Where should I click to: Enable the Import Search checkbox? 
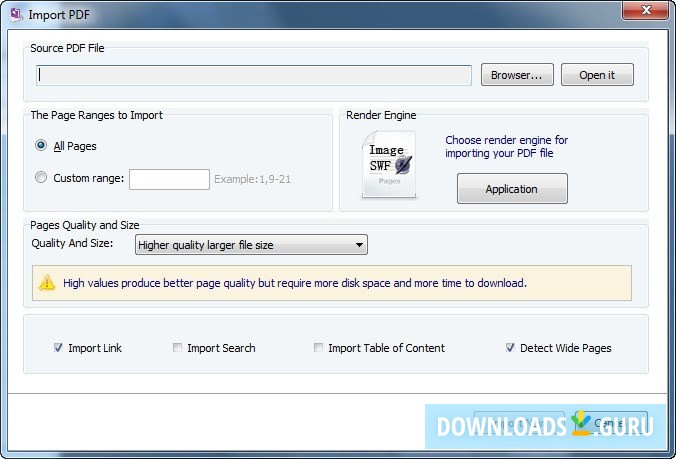point(177,347)
